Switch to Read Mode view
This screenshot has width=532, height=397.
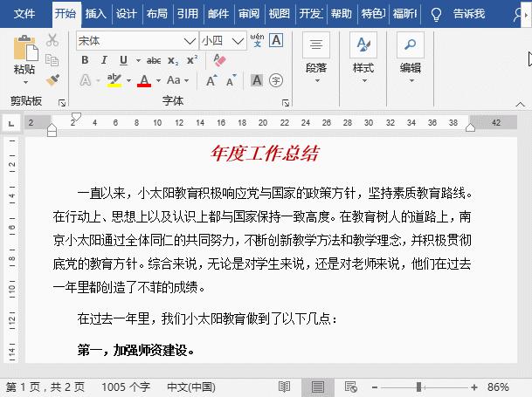click(x=284, y=387)
